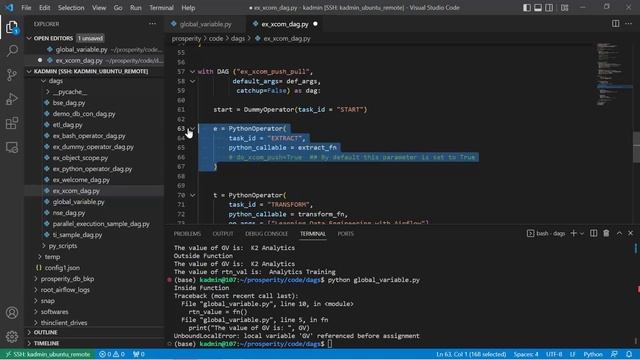This screenshot has height=360, width=640.
Task: Open parallel_execution_sample_dag.py file
Action: pos(101,224)
